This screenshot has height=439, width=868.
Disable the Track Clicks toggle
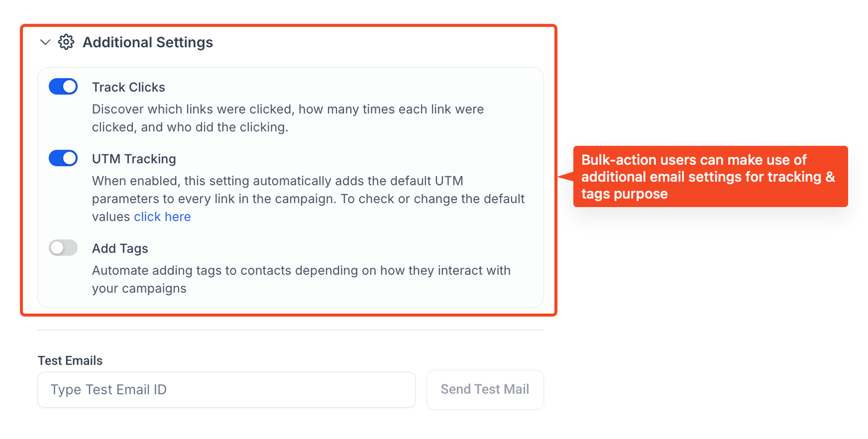tap(63, 87)
